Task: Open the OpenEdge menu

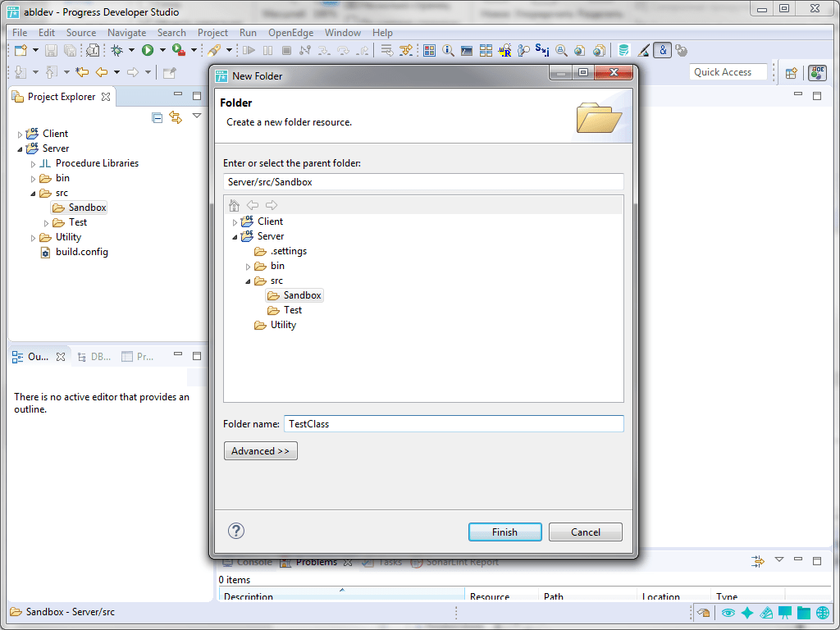Action: click(x=291, y=33)
